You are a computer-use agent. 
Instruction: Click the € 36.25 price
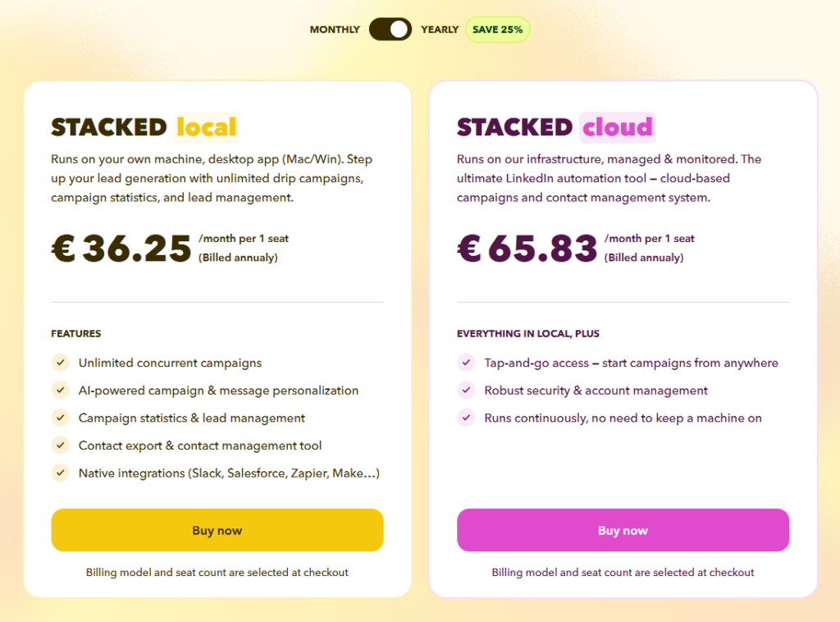(x=121, y=248)
